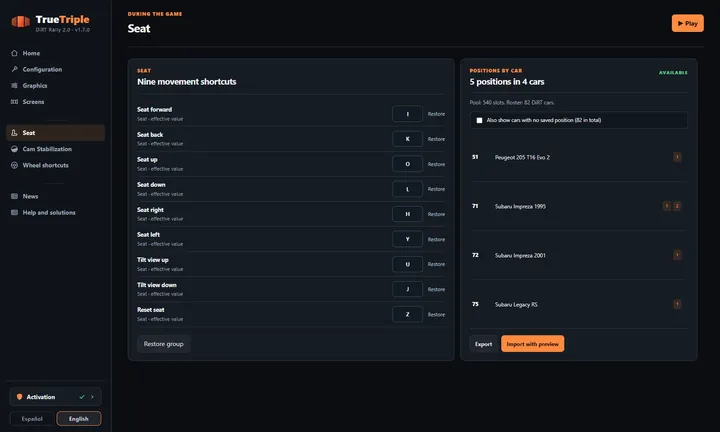Screen dimensions: 720x432
Task: Click the Seat forward key field I
Action: pos(407,114)
